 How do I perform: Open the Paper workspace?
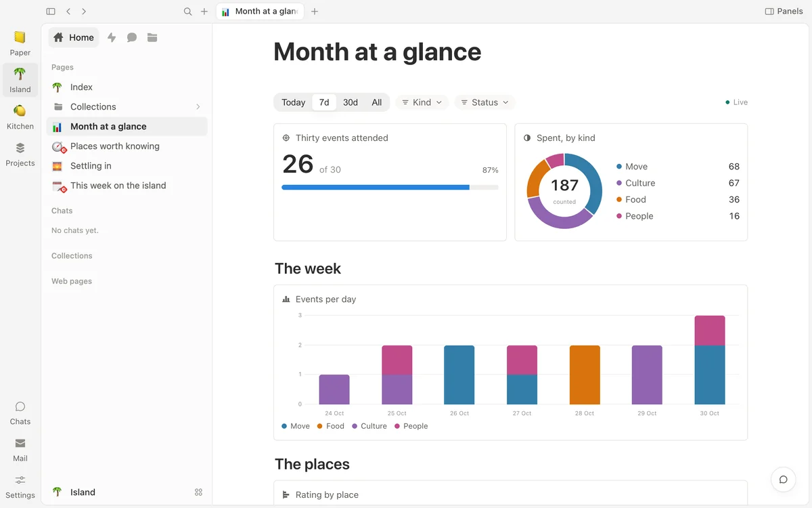(x=20, y=43)
